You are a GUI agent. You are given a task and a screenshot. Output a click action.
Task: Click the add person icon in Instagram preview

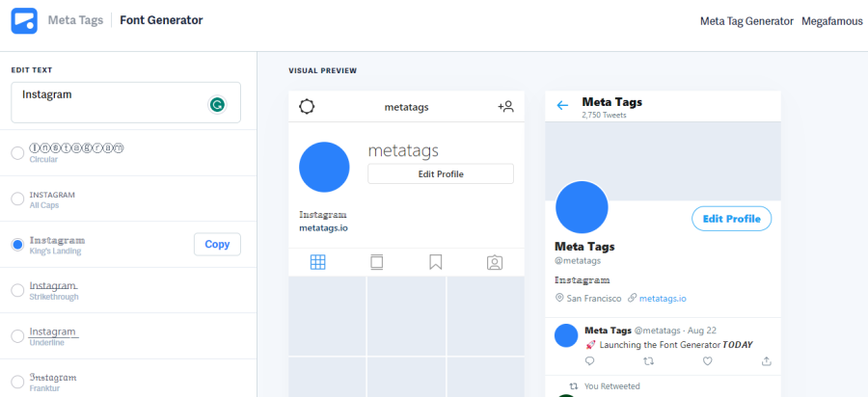506,107
